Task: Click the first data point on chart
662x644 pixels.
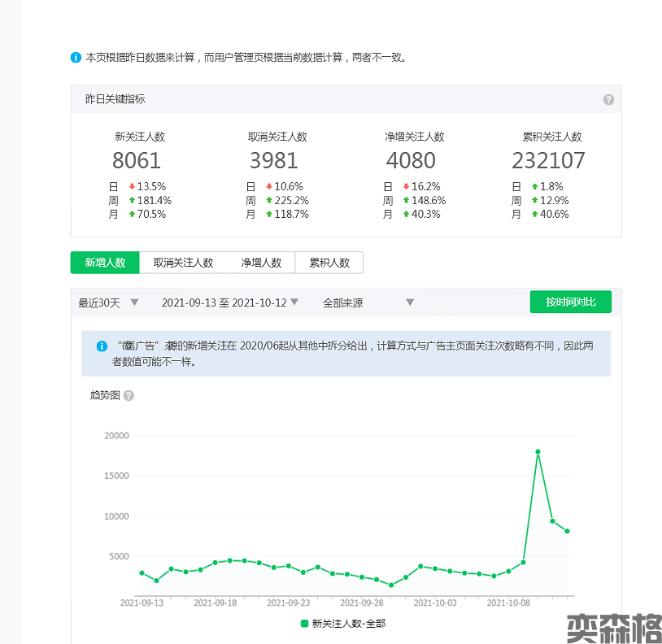Action: 142,573
